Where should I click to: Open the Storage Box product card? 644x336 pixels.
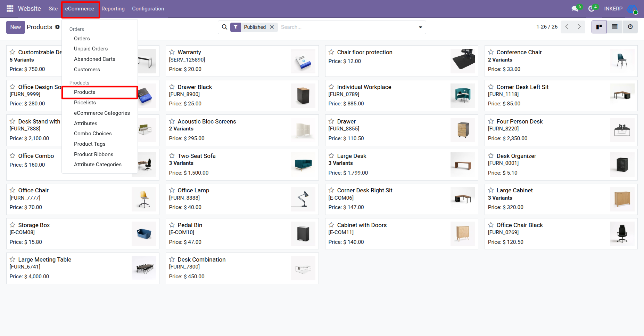click(83, 234)
